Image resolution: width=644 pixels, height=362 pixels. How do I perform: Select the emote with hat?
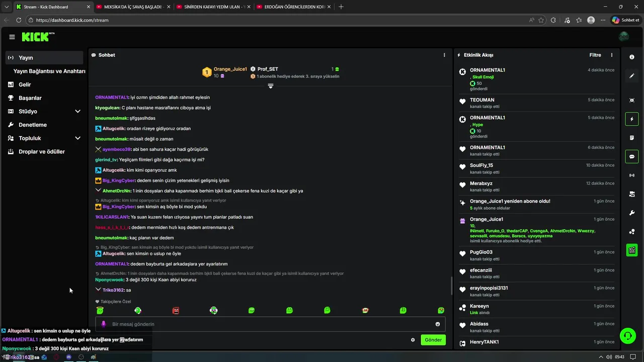point(365,311)
